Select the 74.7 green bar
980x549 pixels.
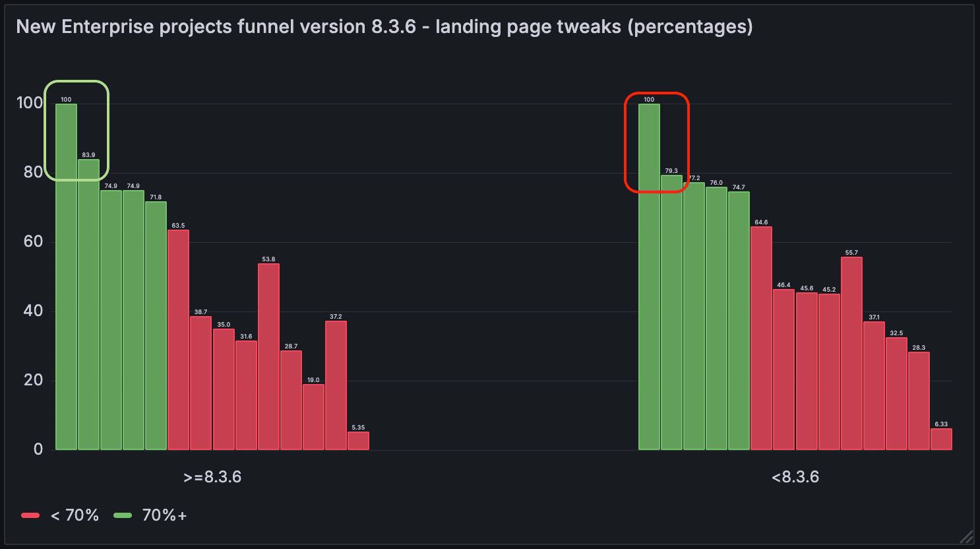(739, 321)
